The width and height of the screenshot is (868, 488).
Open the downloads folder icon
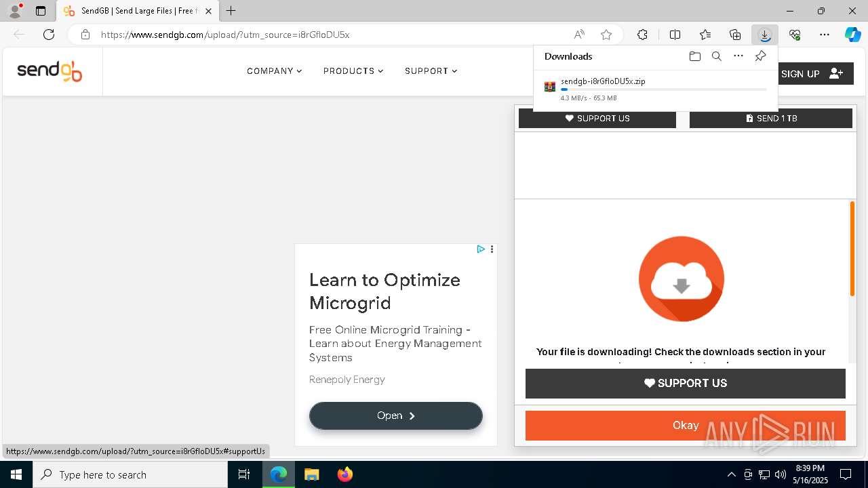tap(694, 56)
